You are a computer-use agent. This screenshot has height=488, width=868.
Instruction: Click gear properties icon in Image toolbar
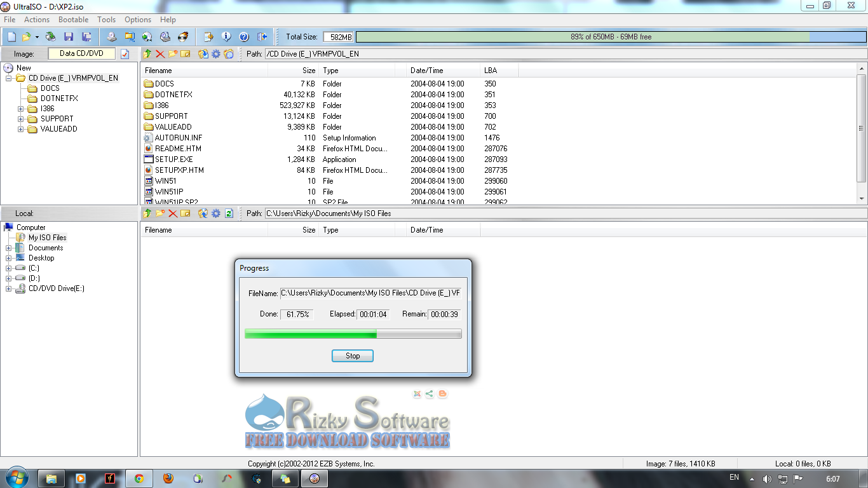216,54
